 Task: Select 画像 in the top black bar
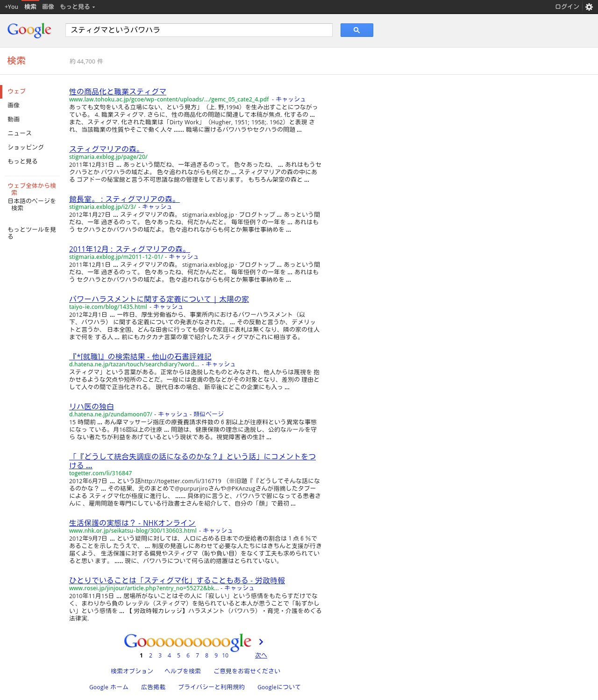tap(48, 7)
